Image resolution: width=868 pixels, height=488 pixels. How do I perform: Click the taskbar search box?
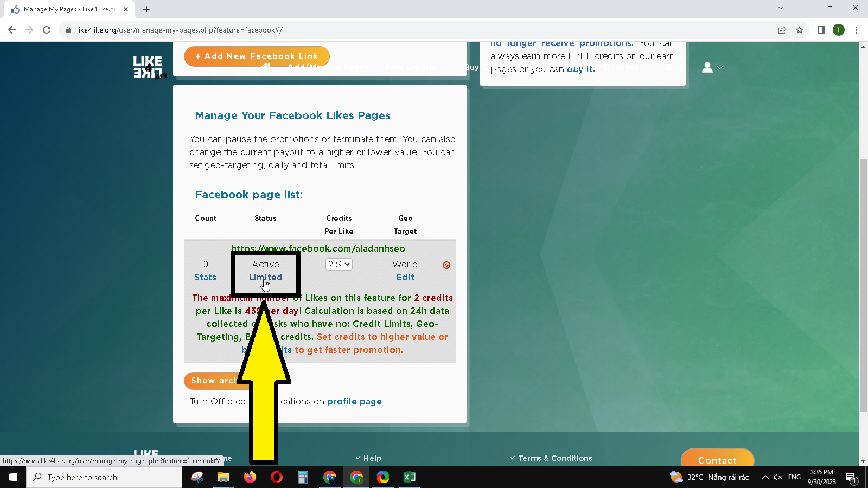pos(104,477)
